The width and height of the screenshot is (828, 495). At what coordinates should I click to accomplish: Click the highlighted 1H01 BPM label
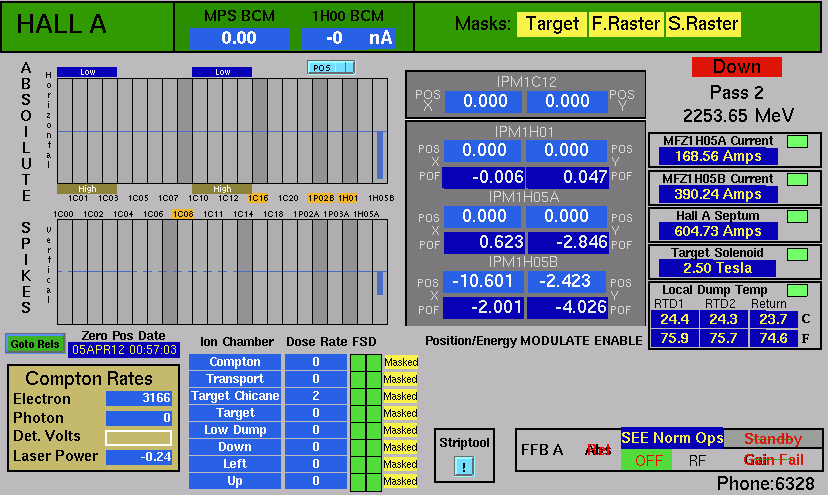pos(348,198)
